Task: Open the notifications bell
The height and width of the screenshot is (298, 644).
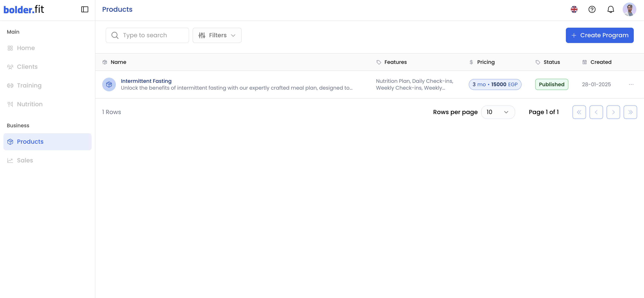Action: [x=611, y=10]
